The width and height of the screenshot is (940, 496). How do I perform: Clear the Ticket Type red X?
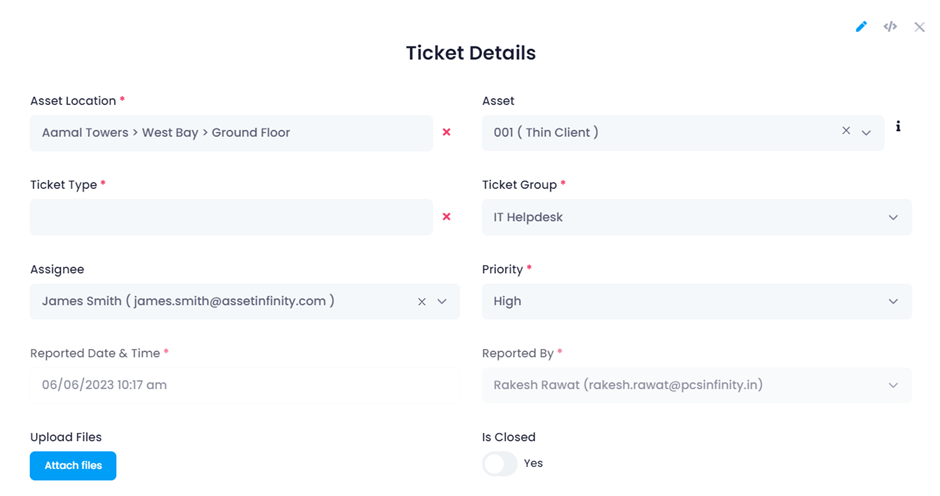[x=447, y=217]
